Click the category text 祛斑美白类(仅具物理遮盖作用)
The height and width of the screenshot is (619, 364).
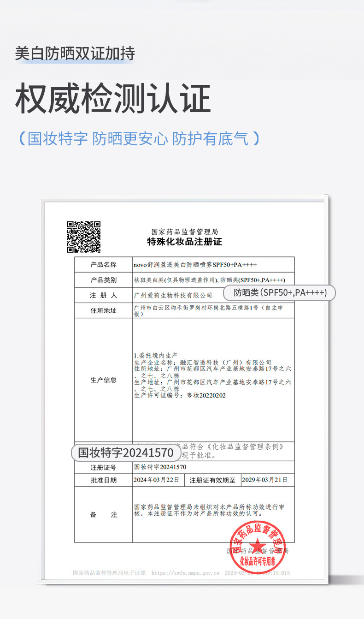(x=176, y=280)
